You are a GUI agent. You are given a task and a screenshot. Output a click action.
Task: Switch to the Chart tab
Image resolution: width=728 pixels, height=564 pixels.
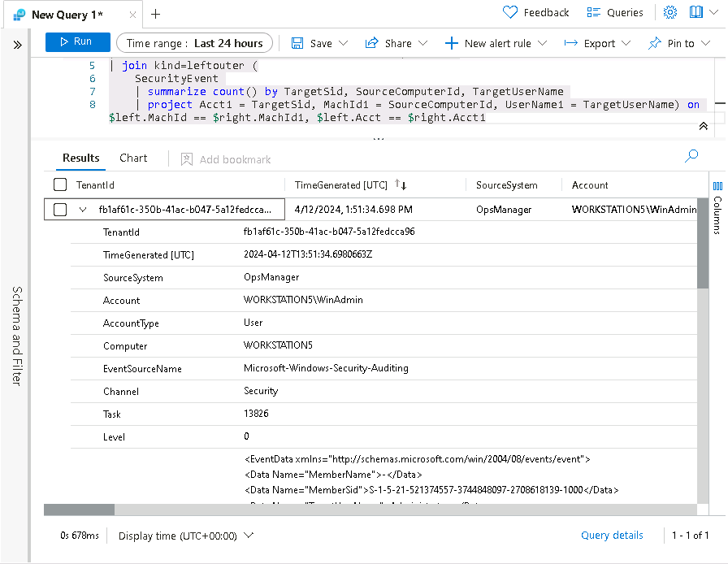coord(133,158)
